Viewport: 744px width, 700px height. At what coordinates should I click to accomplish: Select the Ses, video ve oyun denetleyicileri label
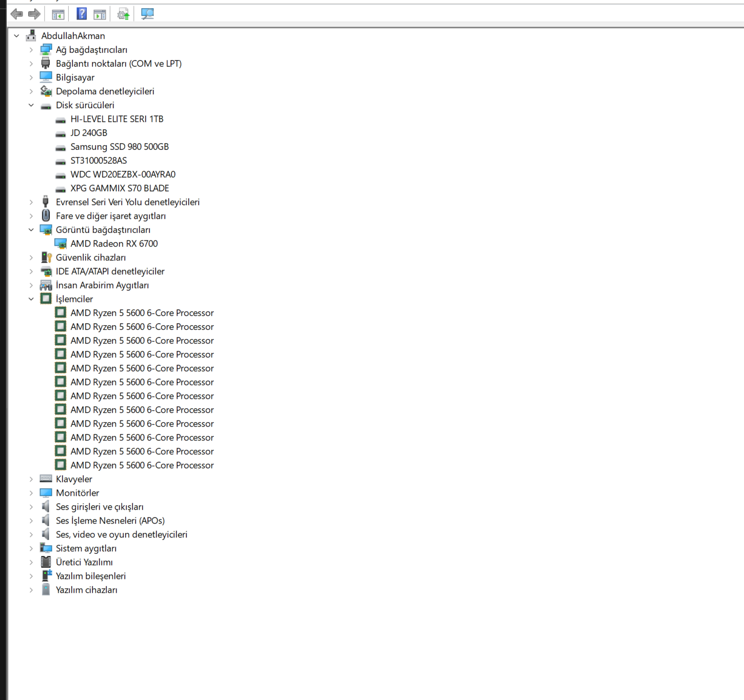[122, 534]
